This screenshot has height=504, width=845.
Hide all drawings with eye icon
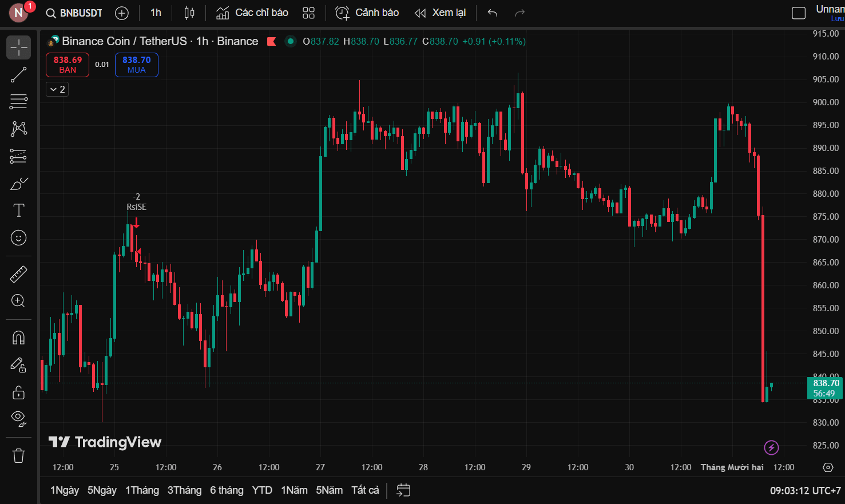(x=18, y=419)
